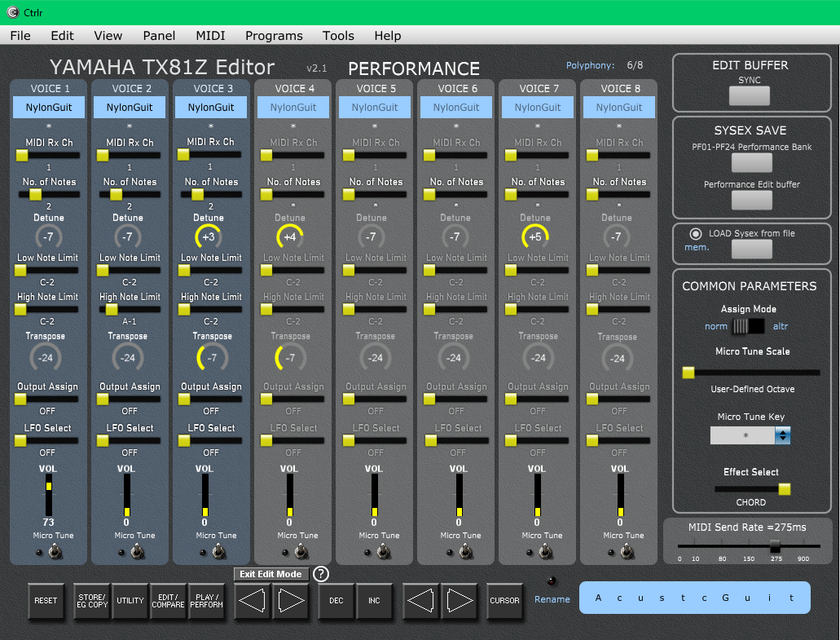Click the Voice 1 VOL level meter
Screen dimensions: 840x640
(x=48, y=495)
